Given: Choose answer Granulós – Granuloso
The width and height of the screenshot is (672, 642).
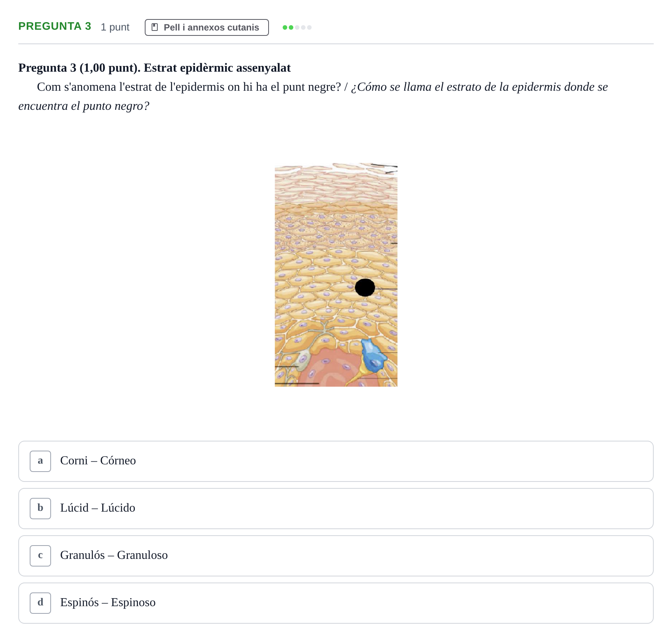Looking at the screenshot, I should 336,556.
